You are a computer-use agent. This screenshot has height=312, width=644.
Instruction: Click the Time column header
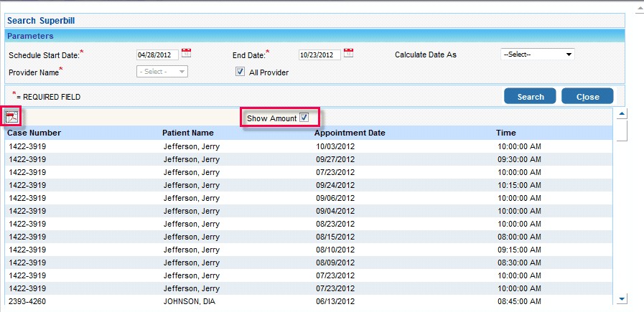pos(505,133)
